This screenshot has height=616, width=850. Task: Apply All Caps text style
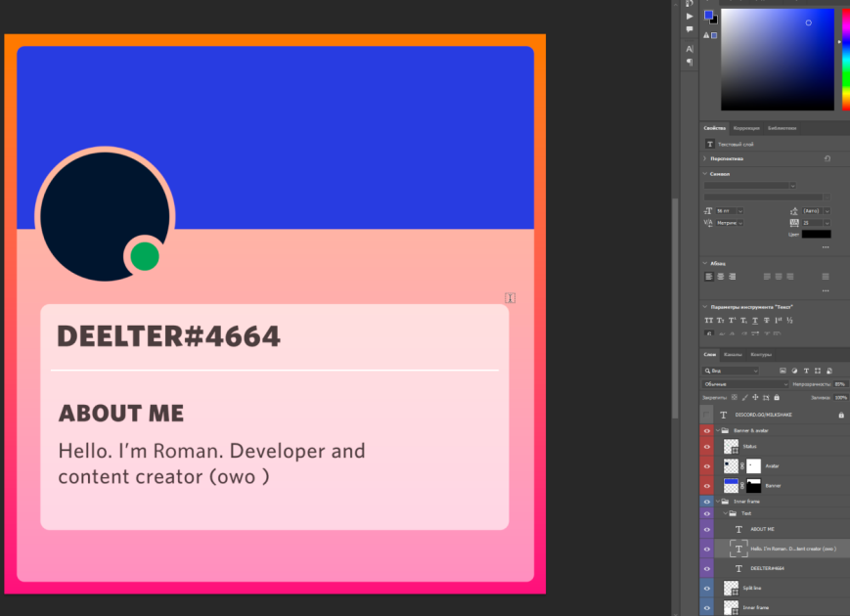[708, 320]
